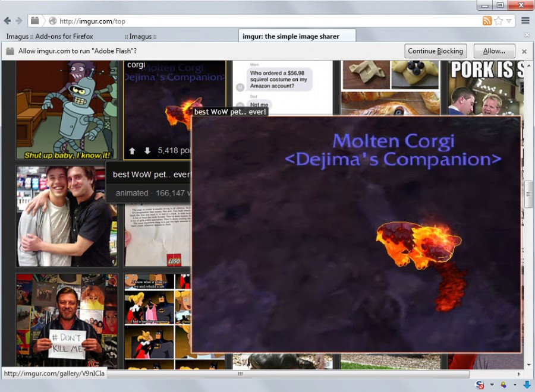This screenshot has width=535, height=392.
Task: Open the ColorZilla dropdown arrow
Action: [515, 385]
